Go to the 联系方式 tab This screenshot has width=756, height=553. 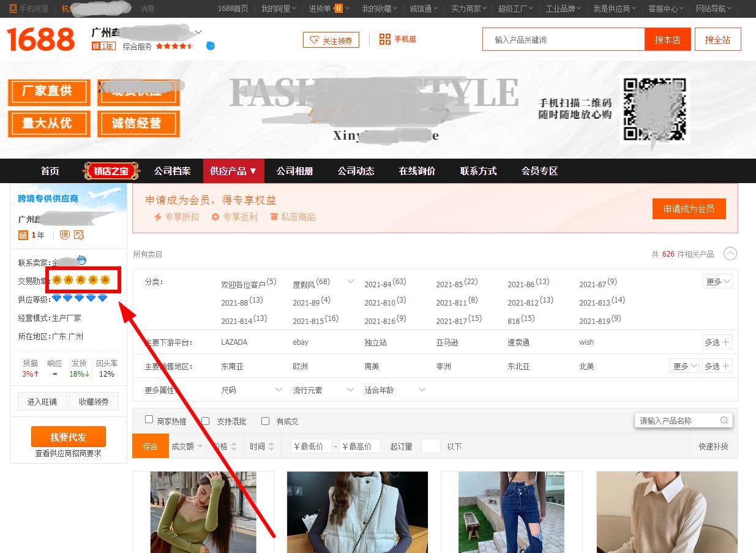(x=478, y=171)
